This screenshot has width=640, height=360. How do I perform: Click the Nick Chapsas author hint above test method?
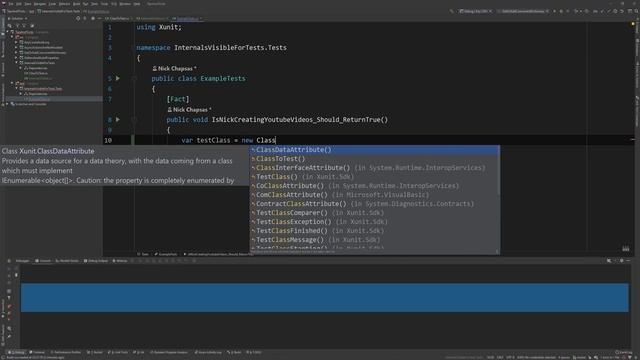pyautogui.click(x=189, y=109)
